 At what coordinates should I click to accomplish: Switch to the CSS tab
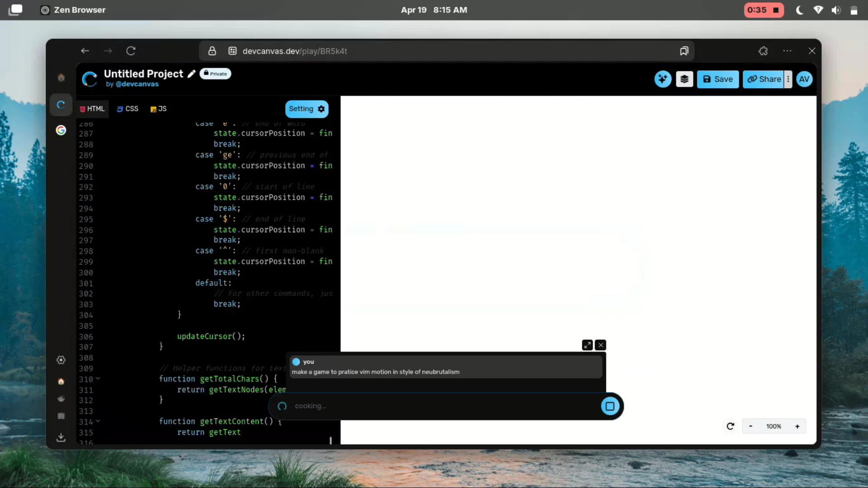click(127, 108)
